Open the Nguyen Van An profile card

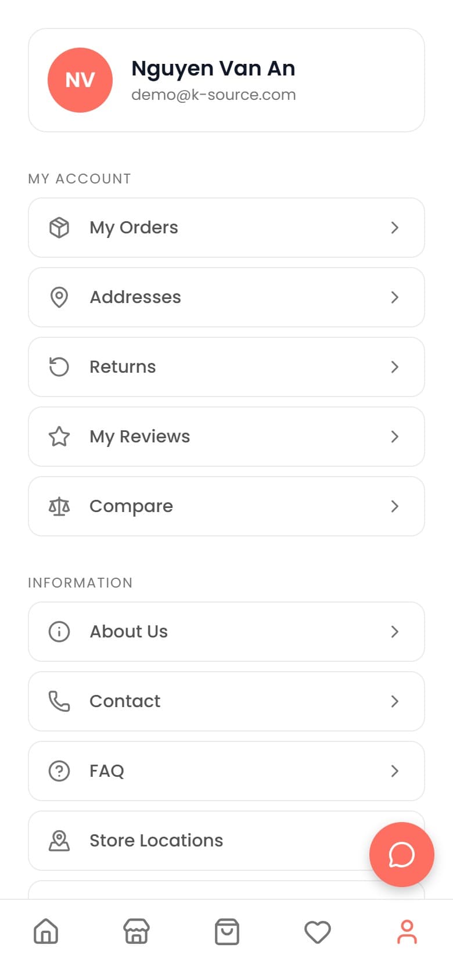(x=227, y=80)
